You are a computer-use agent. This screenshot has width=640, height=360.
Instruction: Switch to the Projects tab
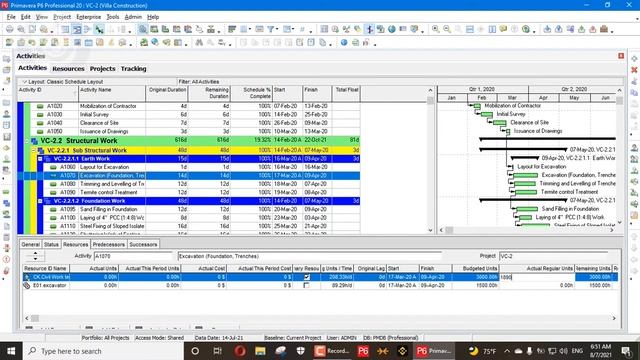click(x=102, y=69)
